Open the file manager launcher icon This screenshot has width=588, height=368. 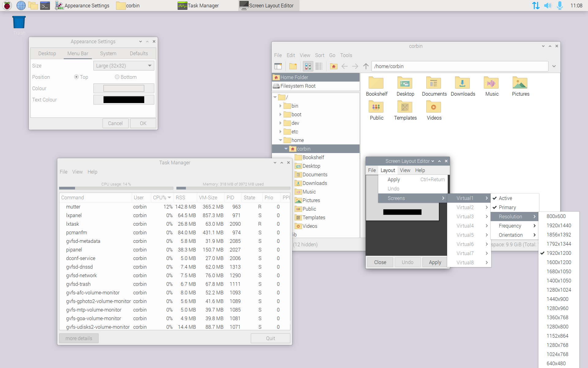pyautogui.click(x=33, y=6)
